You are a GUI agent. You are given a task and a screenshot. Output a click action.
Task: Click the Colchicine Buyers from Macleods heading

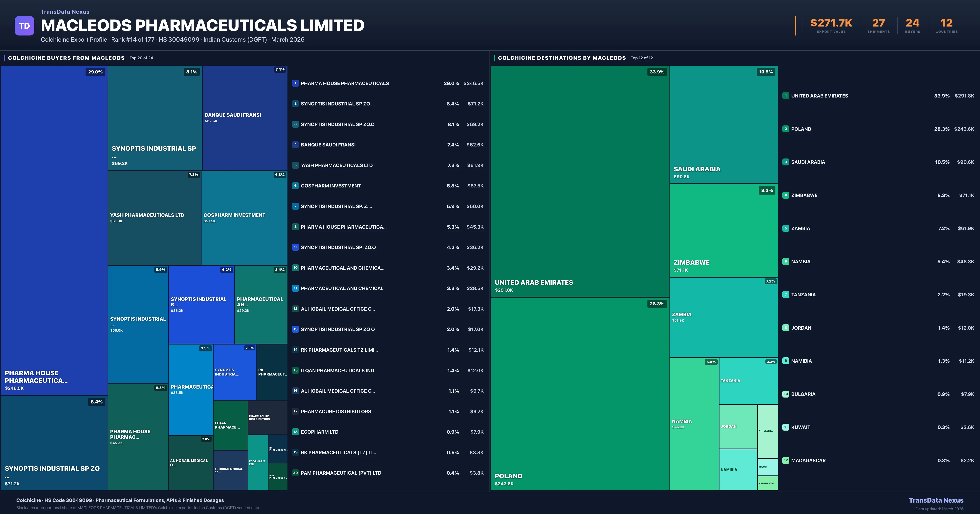66,58
